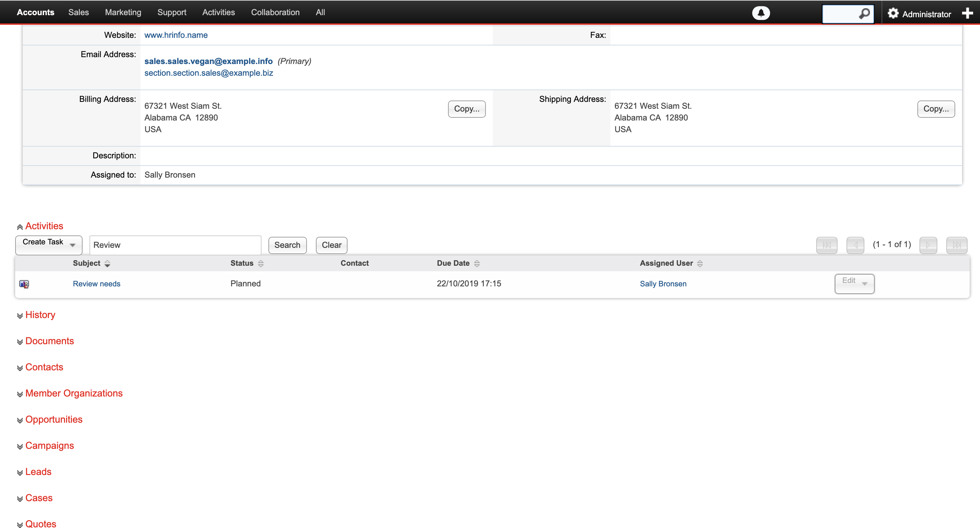Jump to last page in Activities pagination
Screen dimensions: 980x528
coord(957,245)
